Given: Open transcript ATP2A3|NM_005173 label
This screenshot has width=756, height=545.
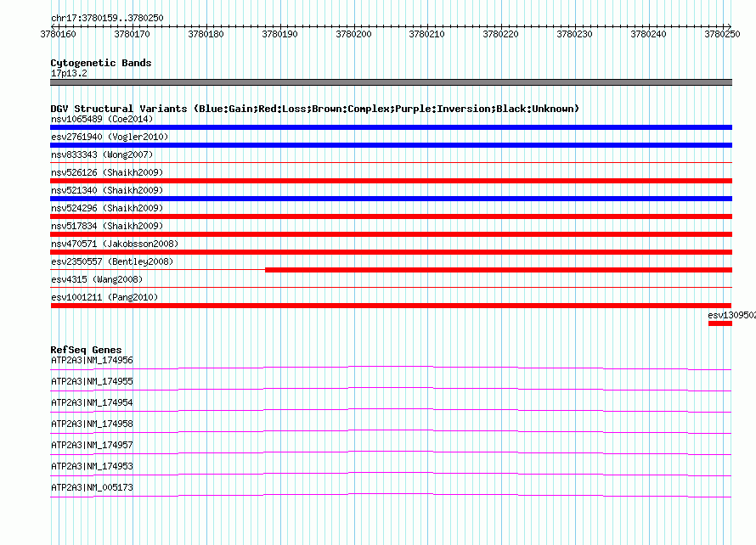Looking at the screenshot, I should tap(92, 487).
